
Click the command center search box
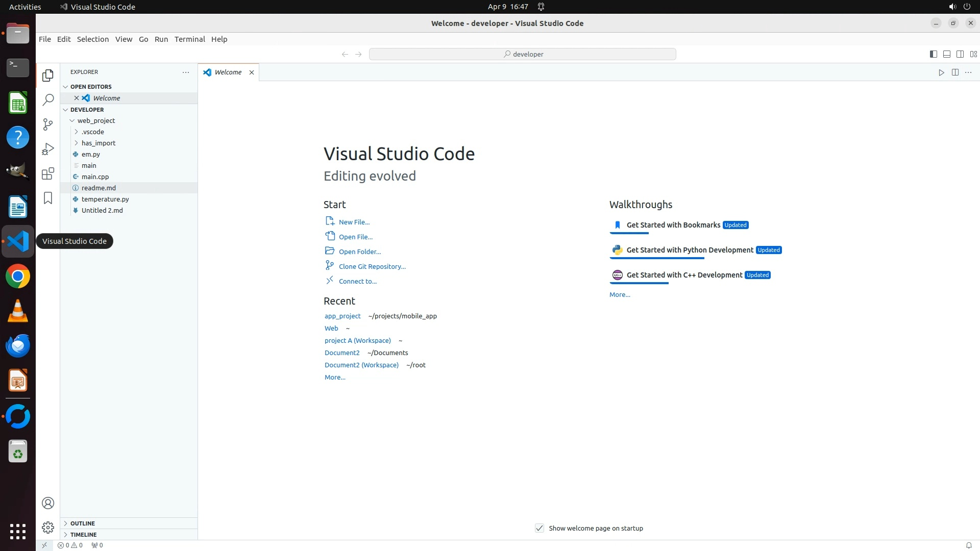[x=522, y=54]
